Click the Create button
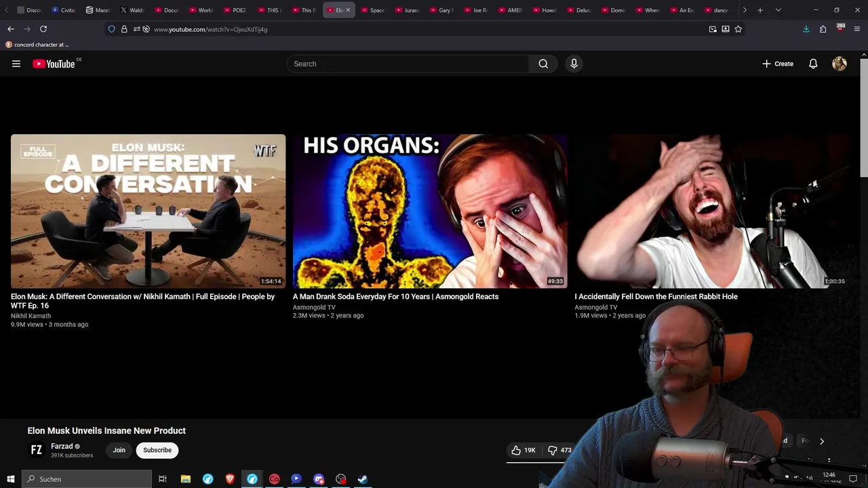 pos(778,64)
